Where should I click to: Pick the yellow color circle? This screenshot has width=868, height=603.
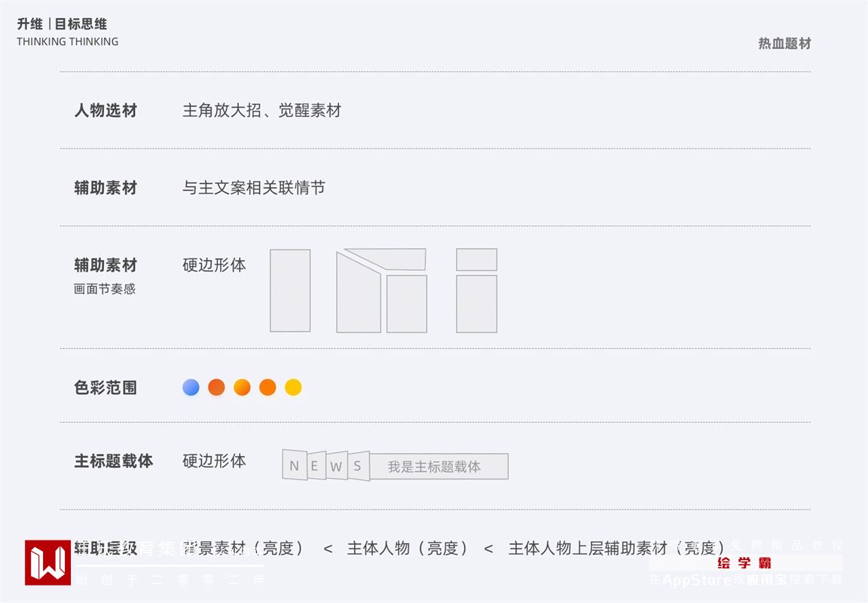pyautogui.click(x=293, y=387)
